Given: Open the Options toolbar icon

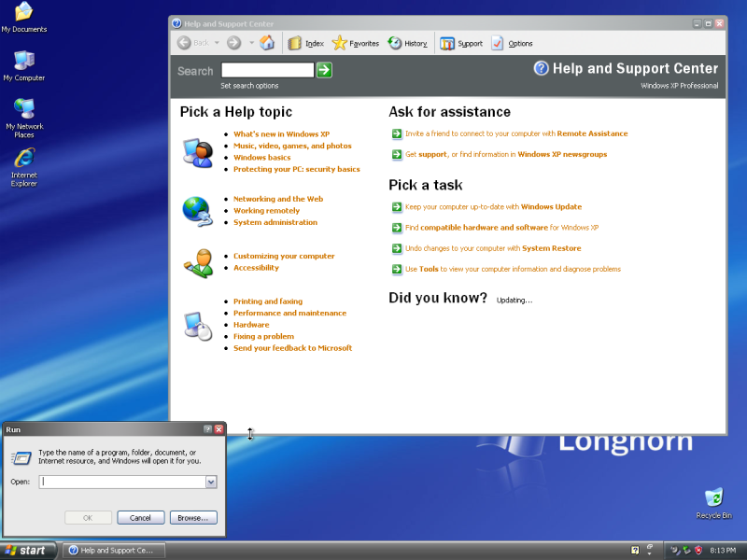Looking at the screenshot, I should point(514,42).
